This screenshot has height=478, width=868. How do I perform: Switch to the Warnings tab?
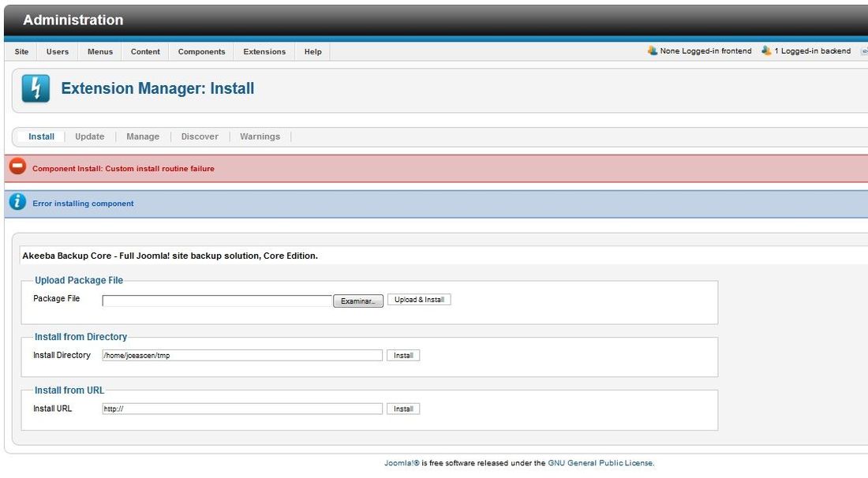click(260, 136)
